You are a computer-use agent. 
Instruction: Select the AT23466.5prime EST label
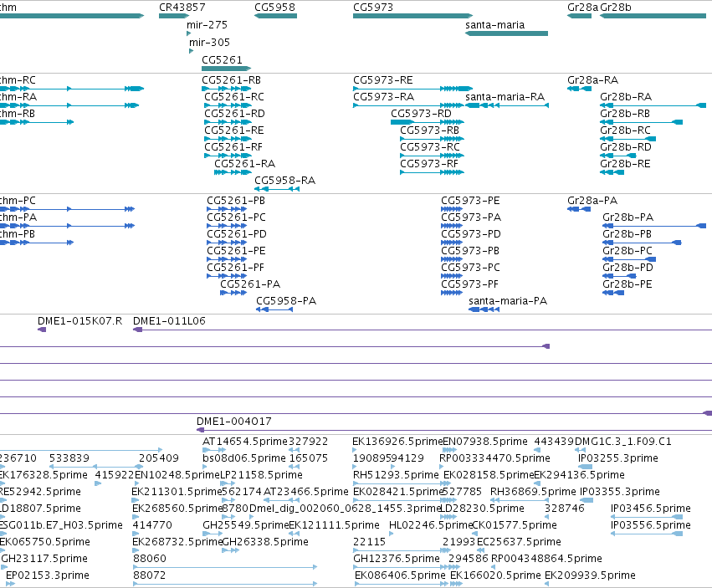coord(306,492)
